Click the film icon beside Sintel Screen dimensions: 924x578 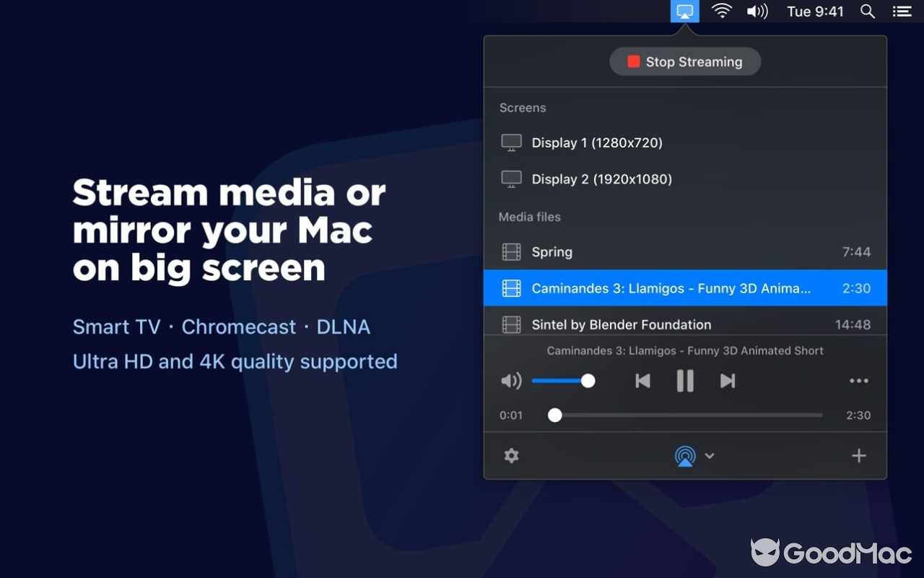click(x=511, y=324)
